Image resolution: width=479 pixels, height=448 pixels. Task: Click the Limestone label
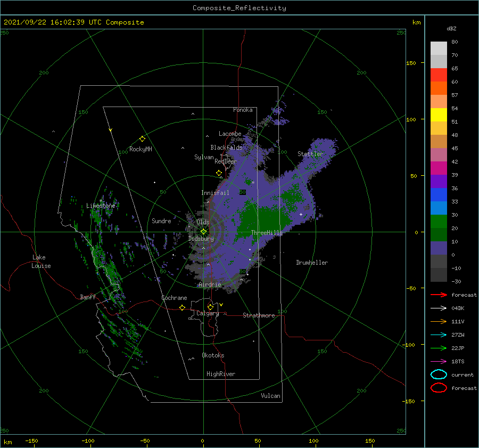pyautogui.click(x=101, y=206)
